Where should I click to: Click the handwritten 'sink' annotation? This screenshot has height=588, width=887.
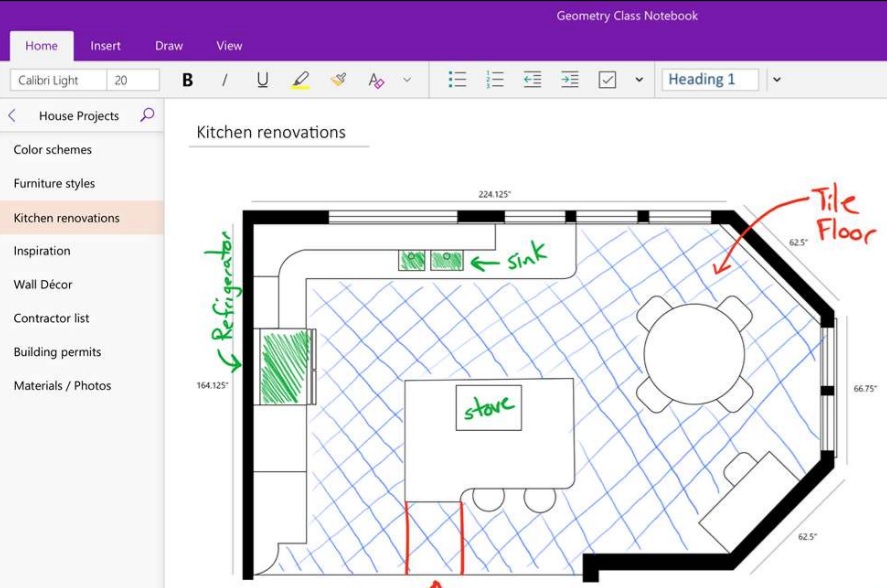coord(527,256)
